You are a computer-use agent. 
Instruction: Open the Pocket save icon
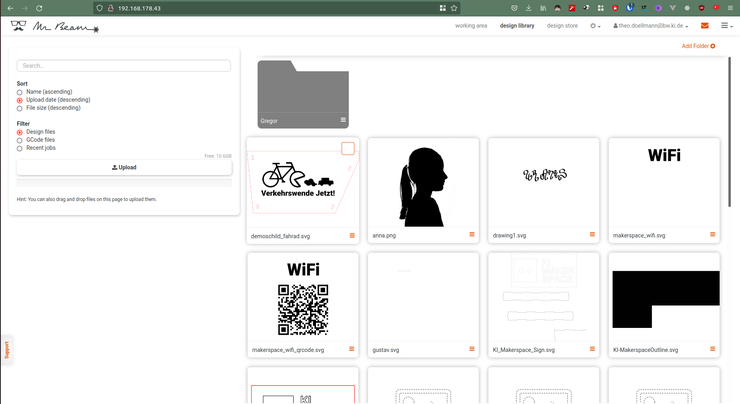click(514, 8)
